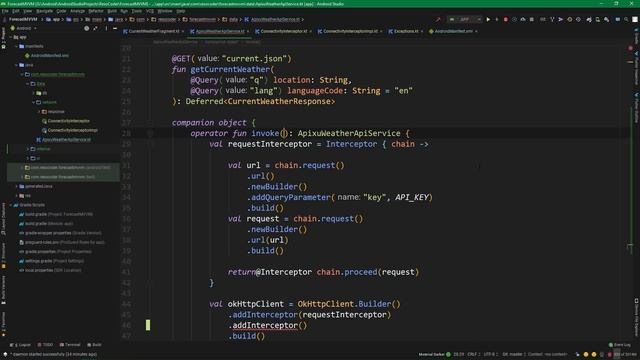Open Project panel options (vertical dots) icon
Viewport: 640px width, 360px height.
pyautogui.click(x=106, y=28)
